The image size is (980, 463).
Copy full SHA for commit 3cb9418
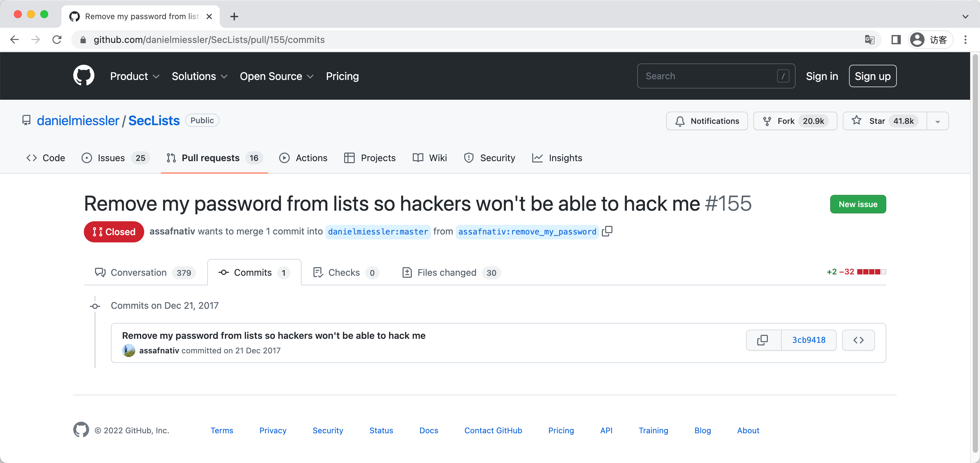point(763,339)
